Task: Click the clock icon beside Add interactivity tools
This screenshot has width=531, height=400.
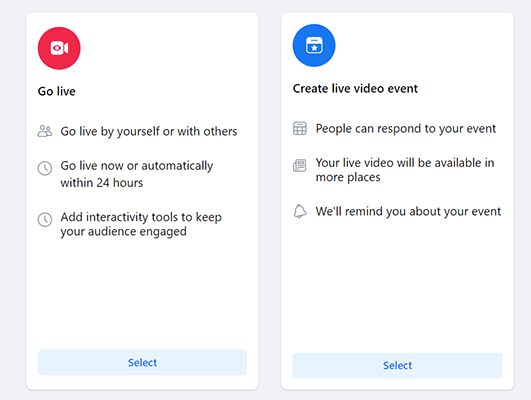Action: [45, 220]
